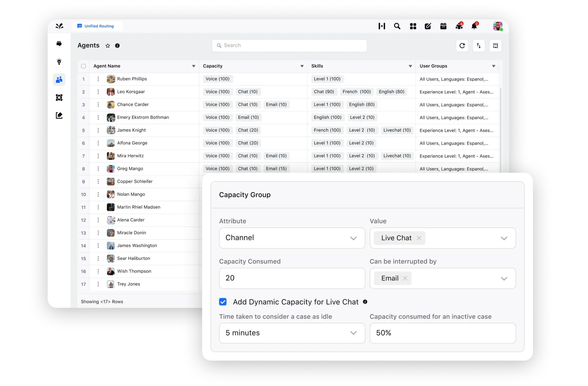588x386 pixels.
Task: Open the notifications bell icon
Action: pyautogui.click(x=473, y=26)
